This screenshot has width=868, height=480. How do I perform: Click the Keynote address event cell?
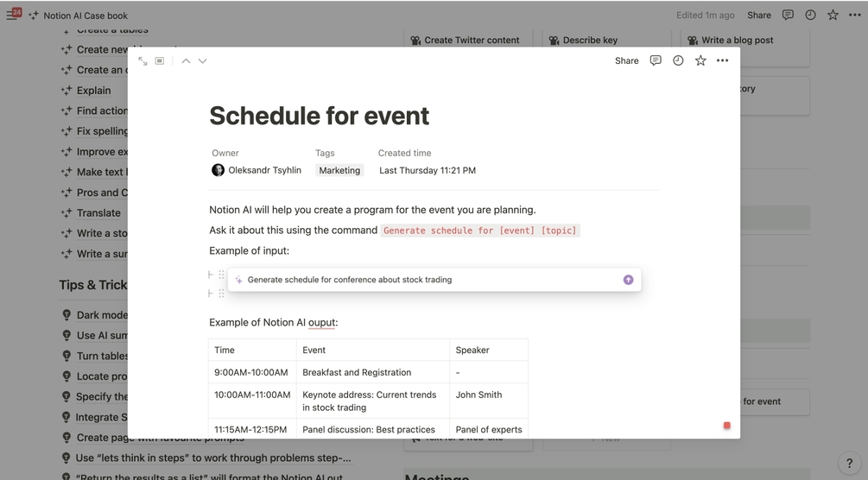[373, 401]
